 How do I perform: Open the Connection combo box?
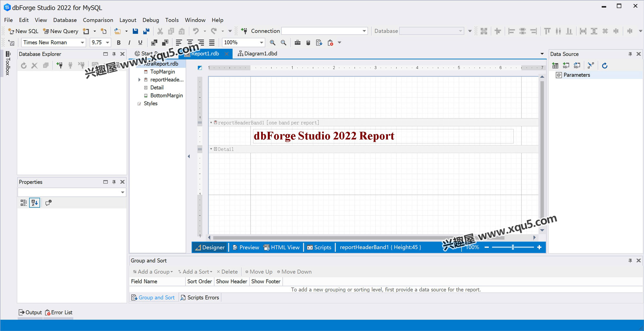(364, 31)
